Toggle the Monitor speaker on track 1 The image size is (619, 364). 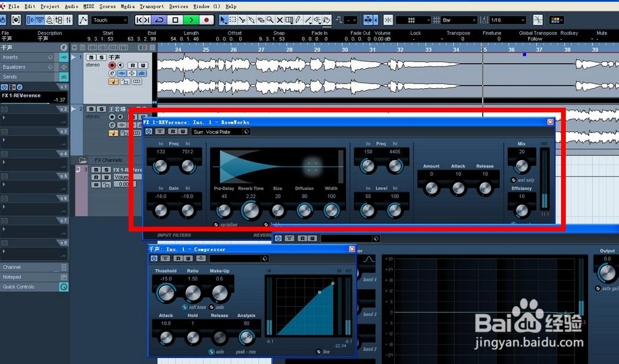click(121, 65)
